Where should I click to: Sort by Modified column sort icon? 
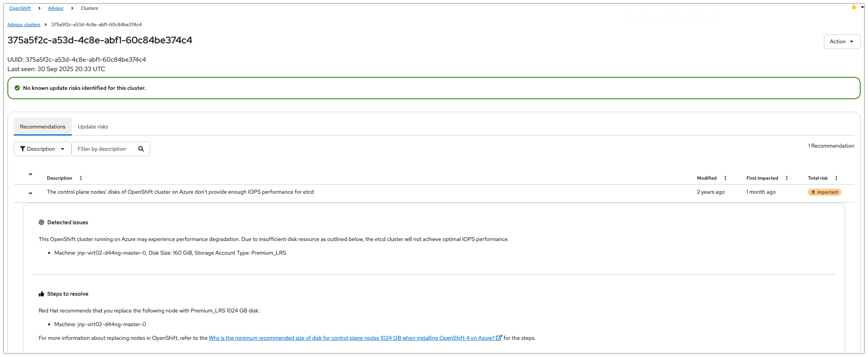(x=725, y=178)
